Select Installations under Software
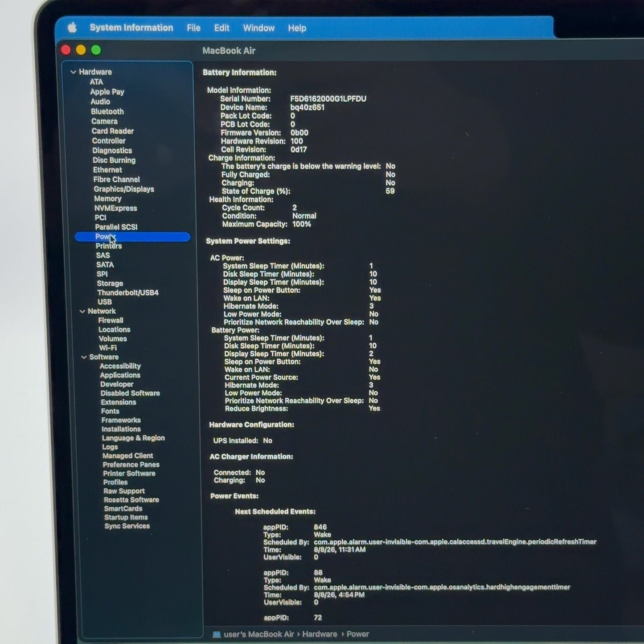This screenshot has height=644, width=644. point(121,429)
